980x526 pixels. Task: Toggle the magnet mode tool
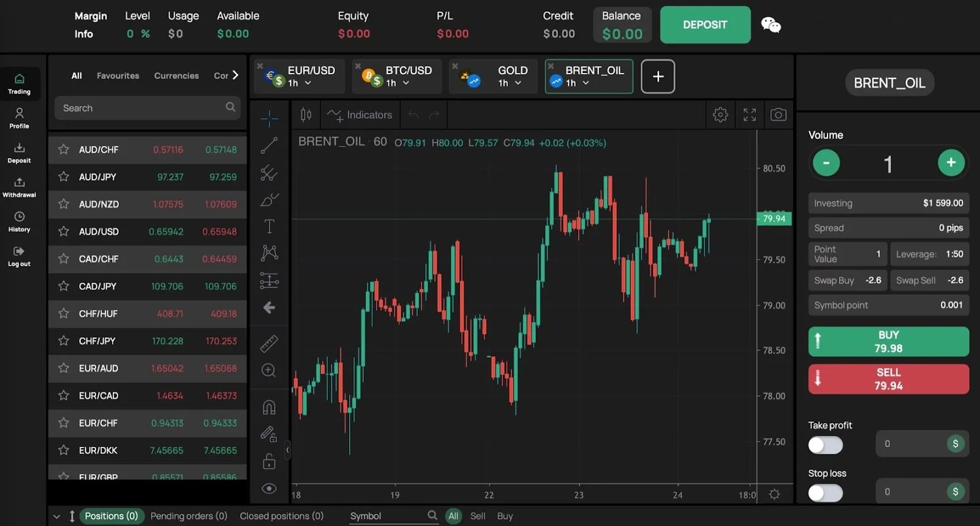click(269, 407)
